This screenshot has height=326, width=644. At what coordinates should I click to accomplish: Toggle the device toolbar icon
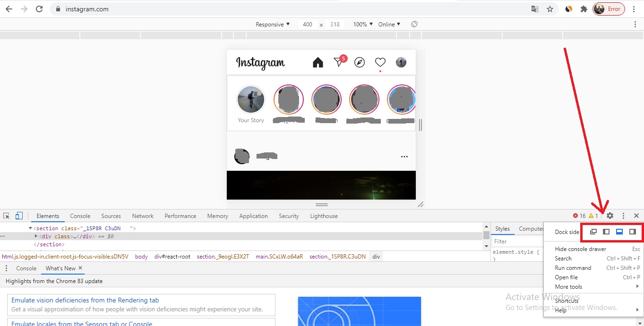[19, 216]
